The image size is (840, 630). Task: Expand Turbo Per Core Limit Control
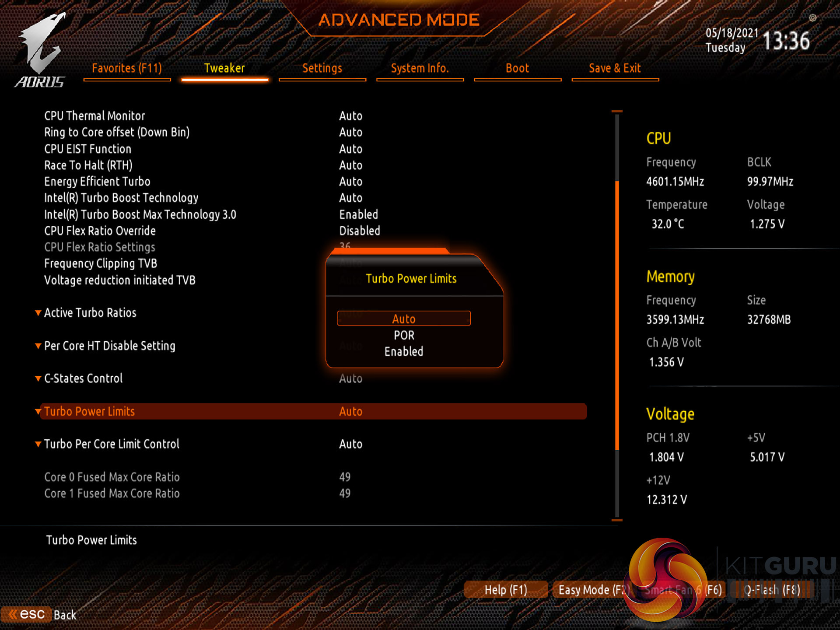pos(38,444)
